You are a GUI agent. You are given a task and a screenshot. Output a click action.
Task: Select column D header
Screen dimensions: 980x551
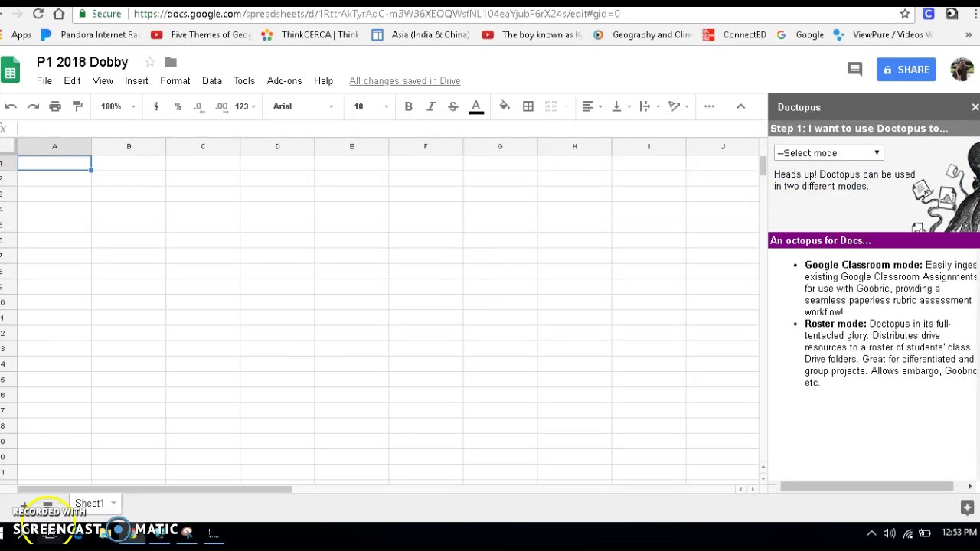pos(277,146)
